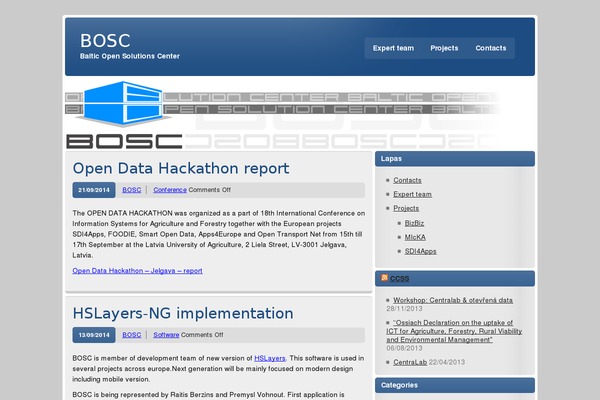Open the Contacts menu item
The height and width of the screenshot is (400, 600).
pos(491,48)
